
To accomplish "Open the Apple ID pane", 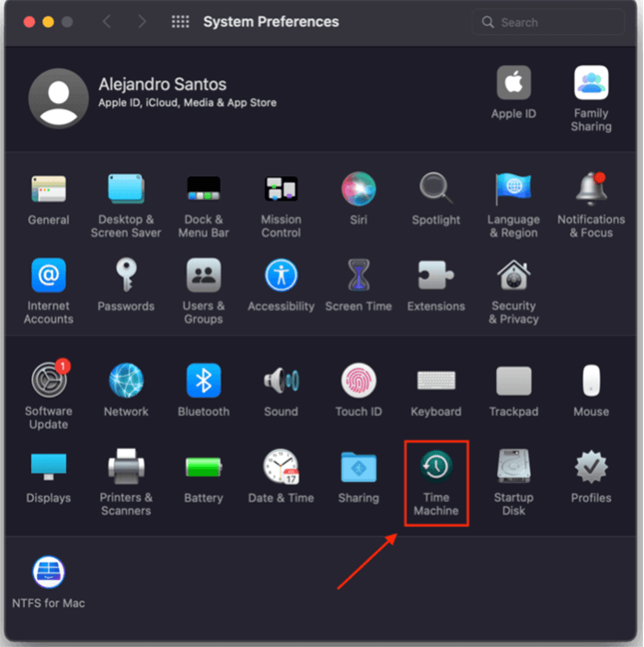I will click(x=513, y=84).
